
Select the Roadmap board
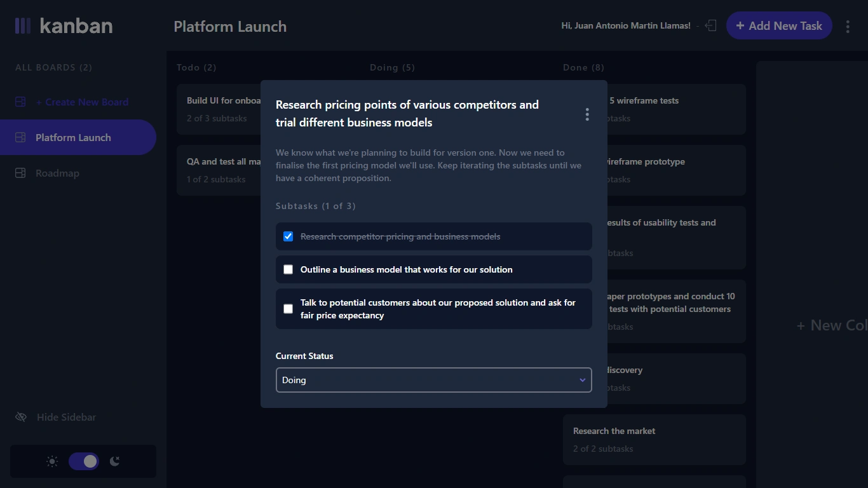coord(57,173)
